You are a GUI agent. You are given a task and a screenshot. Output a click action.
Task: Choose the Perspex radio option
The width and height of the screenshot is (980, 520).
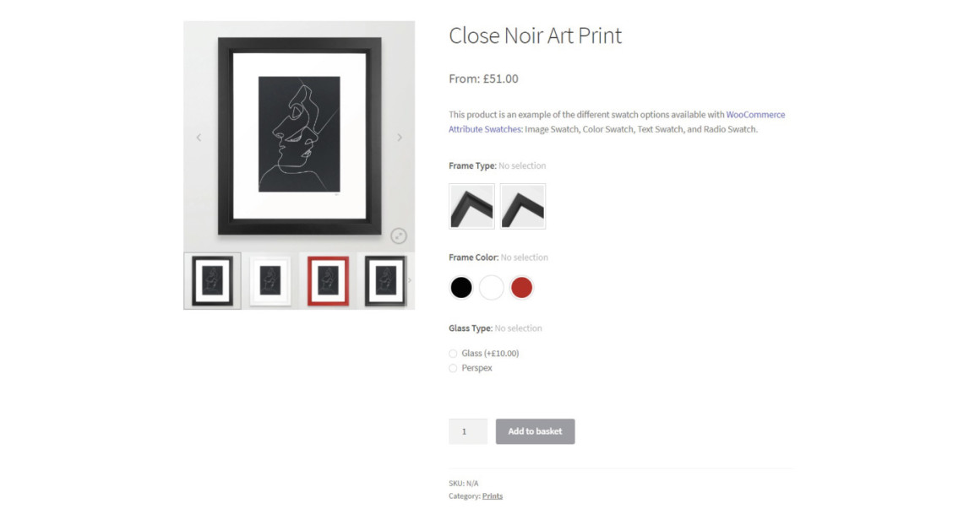[453, 368]
